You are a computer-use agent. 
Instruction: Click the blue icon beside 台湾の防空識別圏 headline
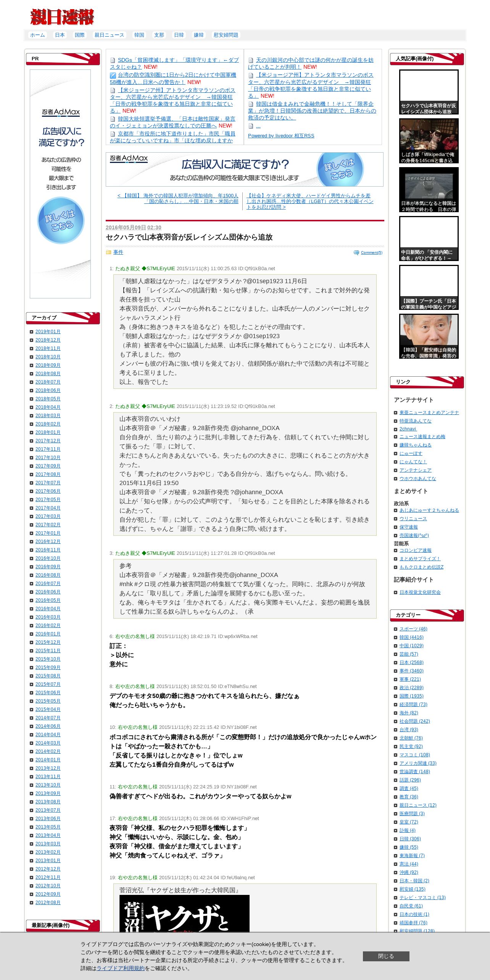[x=113, y=75]
